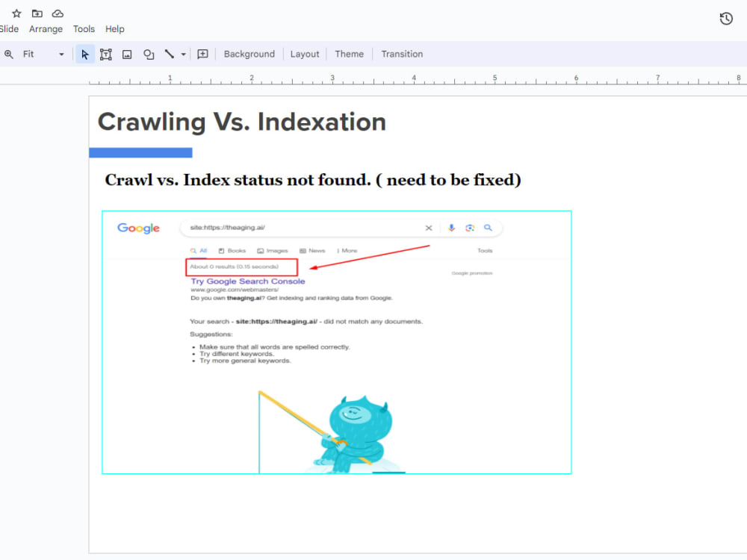Open the Background button
747x560 pixels.
click(x=249, y=55)
